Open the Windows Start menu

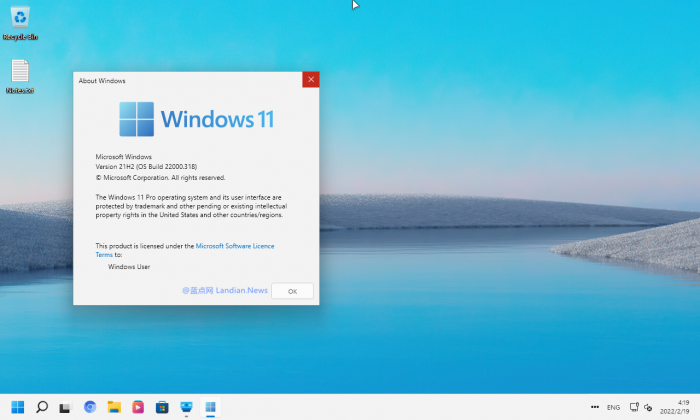pyautogui.click(x=17, y=407)
